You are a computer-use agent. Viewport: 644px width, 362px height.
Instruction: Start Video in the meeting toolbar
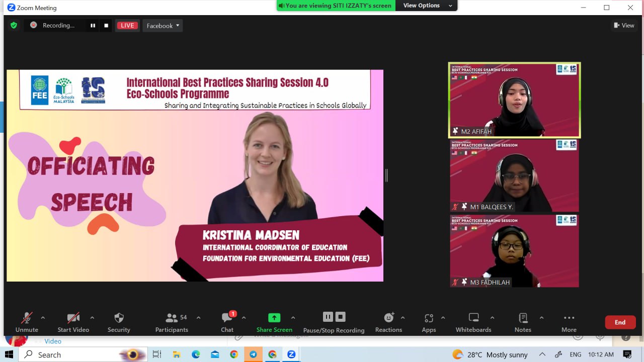click(73, 322)
